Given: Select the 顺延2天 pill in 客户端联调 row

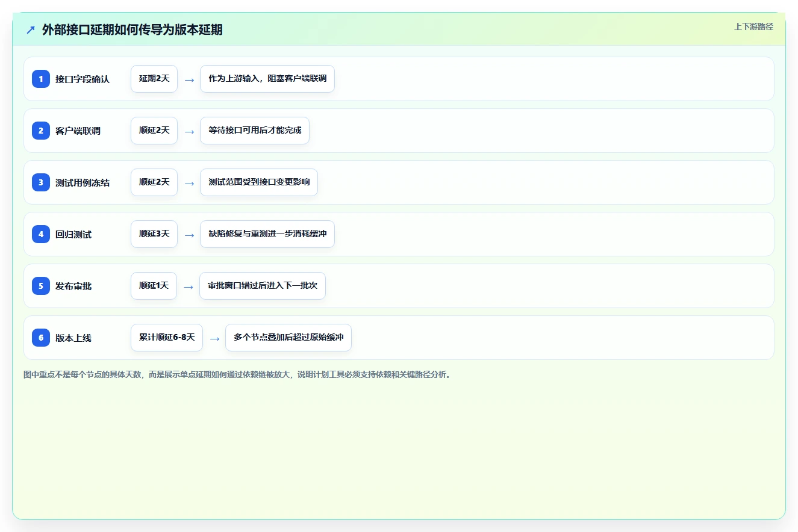Looking at the screenshot, I should (154, 131).
